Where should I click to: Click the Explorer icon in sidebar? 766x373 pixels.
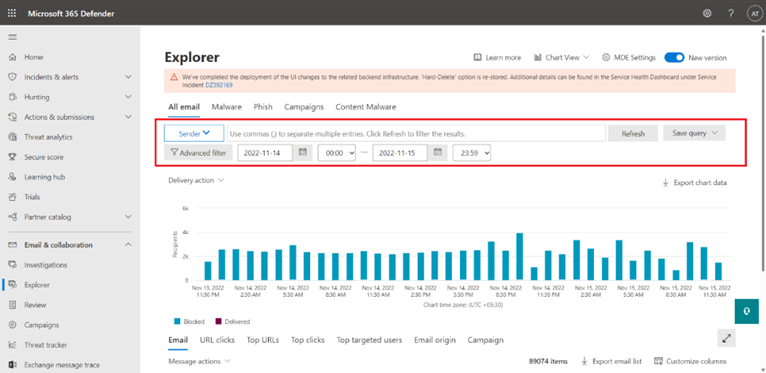(x=13, y=285)
